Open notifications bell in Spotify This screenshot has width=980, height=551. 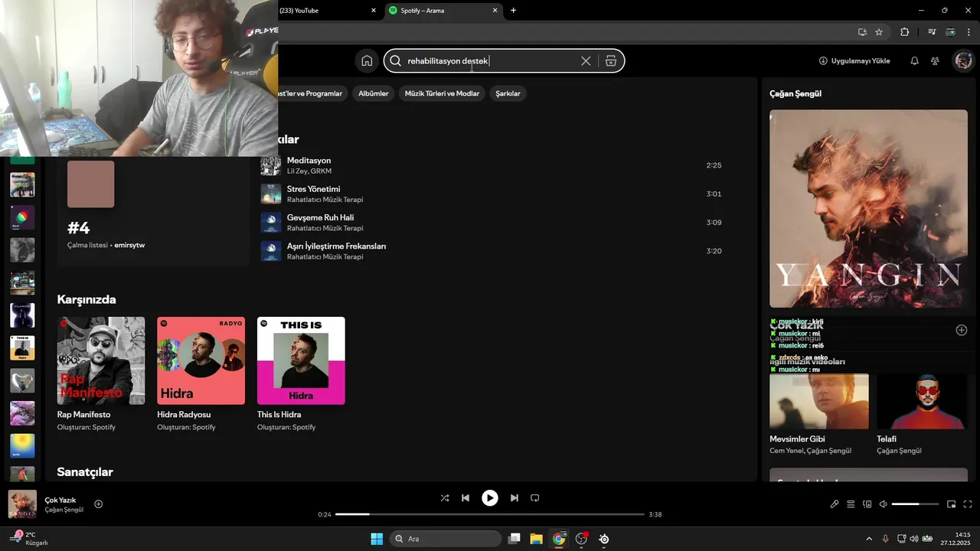click(x=914, y=61)
